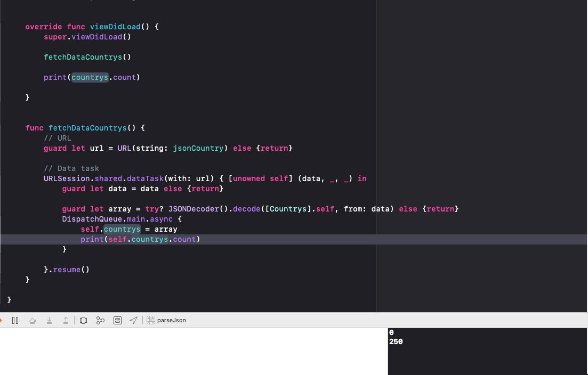Click the [Countrys] type in decode call
The image size is (588, 375).
click(288, 209)
